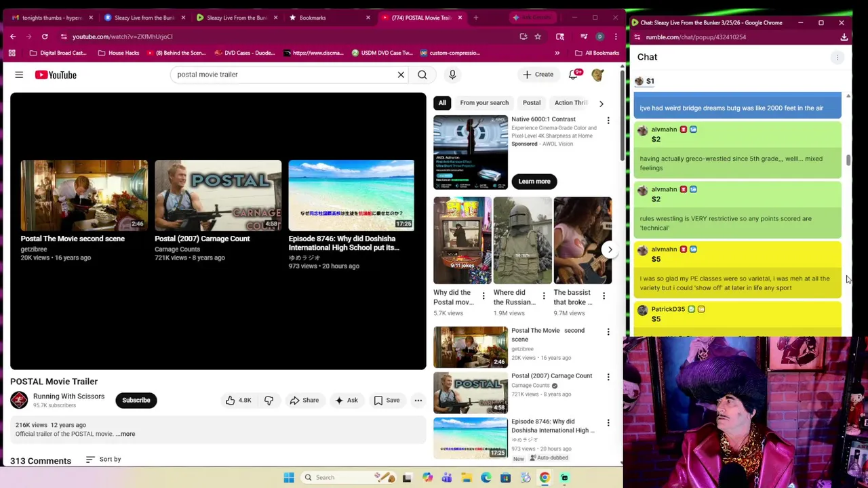Image resolution: width=868 pixels, height=488 pixels.
Task: Click the Share button
Action: 304,400
